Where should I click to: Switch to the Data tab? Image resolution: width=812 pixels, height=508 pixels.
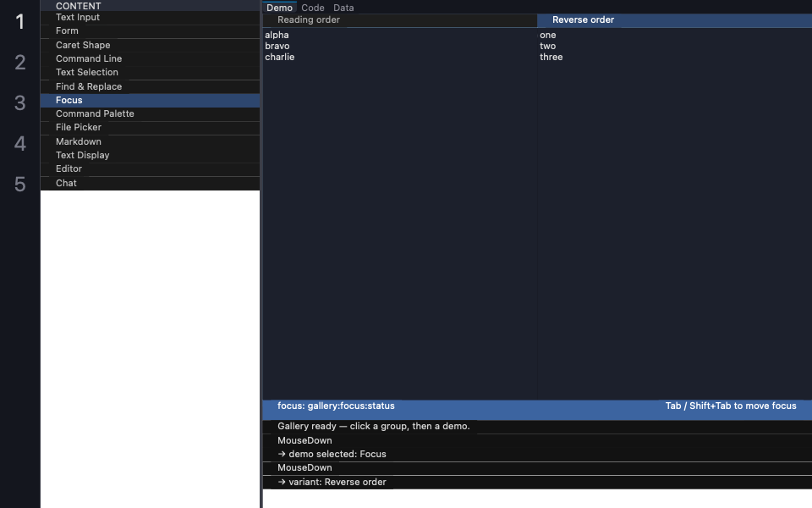point(343,8)
